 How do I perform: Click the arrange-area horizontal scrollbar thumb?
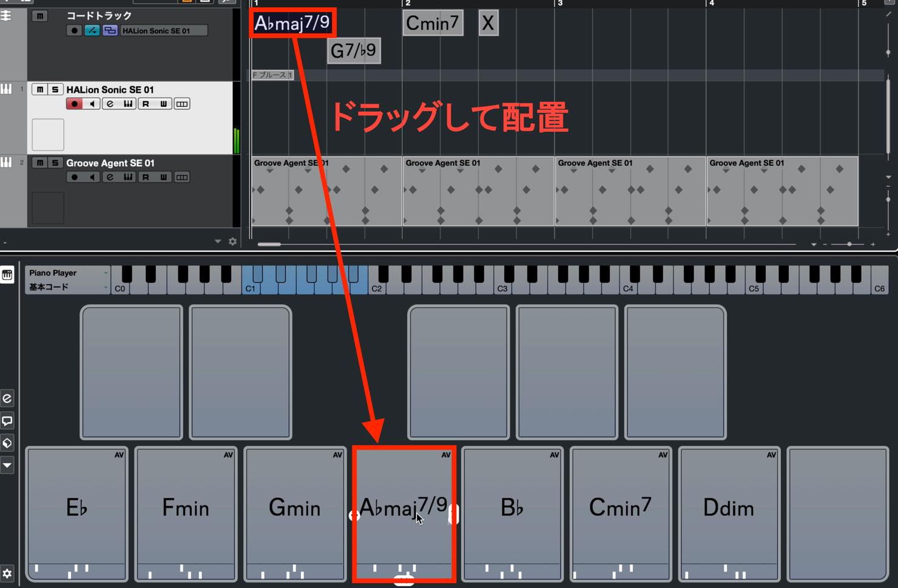pyautogui.click(x=269, y=245)
